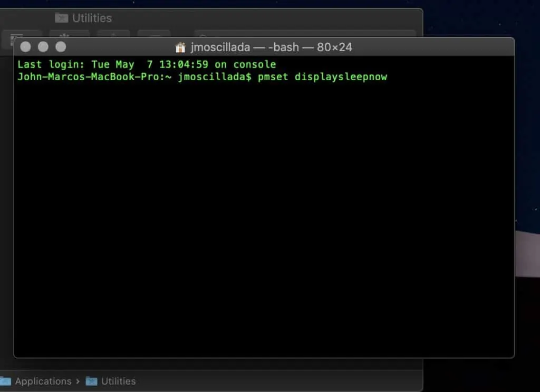This screenshot has width=540, height=392.
Task: Minimize the Terminal window
Action: (43, 47)
